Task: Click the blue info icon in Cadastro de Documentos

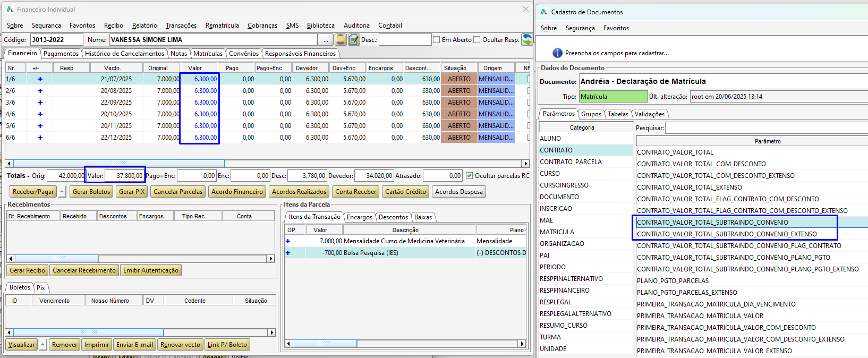Action: click(x=557, y=53)
